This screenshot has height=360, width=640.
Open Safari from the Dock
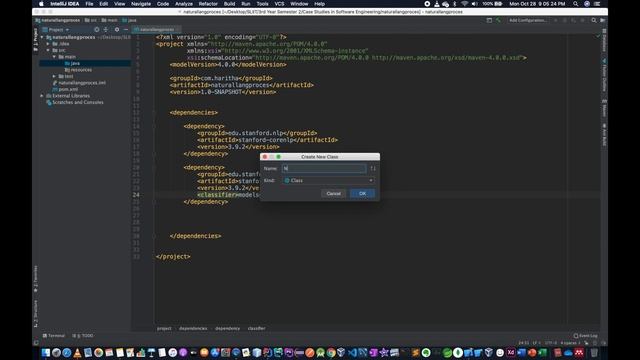67,353
